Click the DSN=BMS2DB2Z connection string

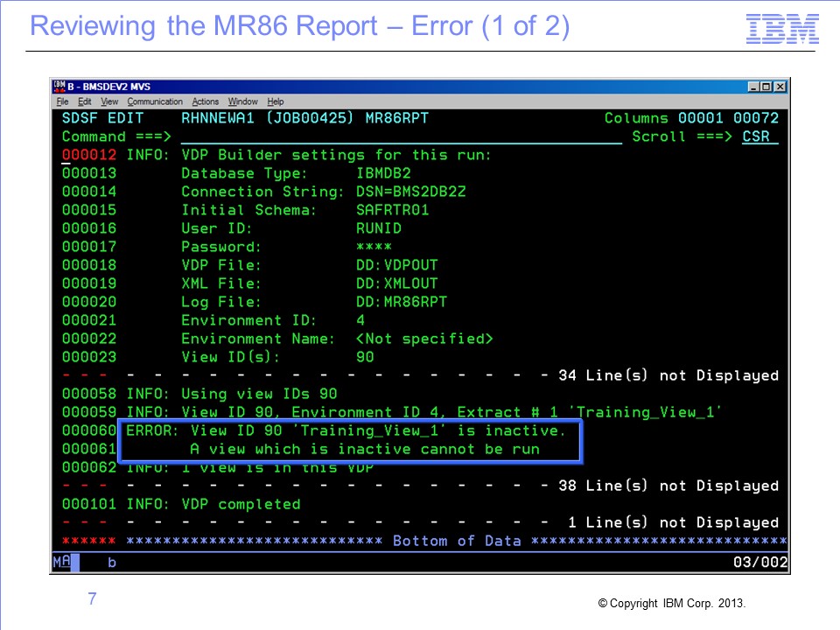411,192
